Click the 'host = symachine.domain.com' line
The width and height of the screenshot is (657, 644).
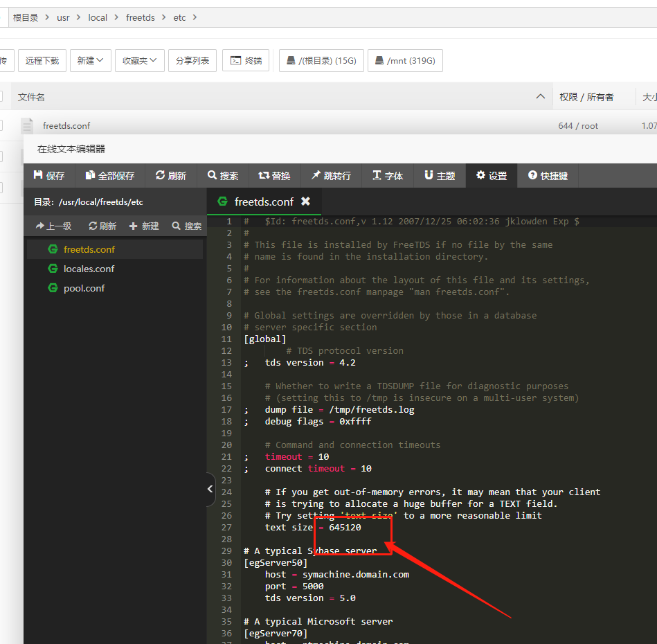337,575
